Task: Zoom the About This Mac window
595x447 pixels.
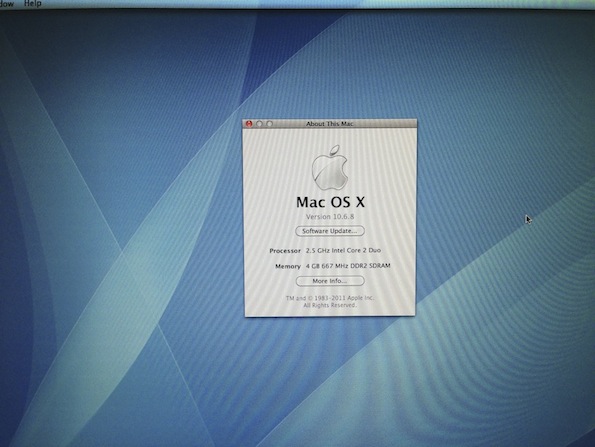Action: (x=269, y=124)
